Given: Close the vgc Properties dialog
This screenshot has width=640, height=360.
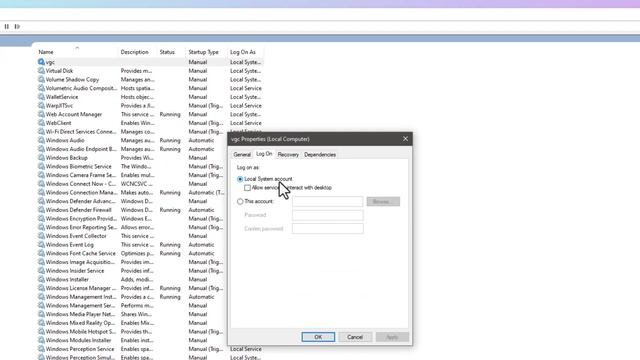Looking at the screenshot, I should point(405,139).
